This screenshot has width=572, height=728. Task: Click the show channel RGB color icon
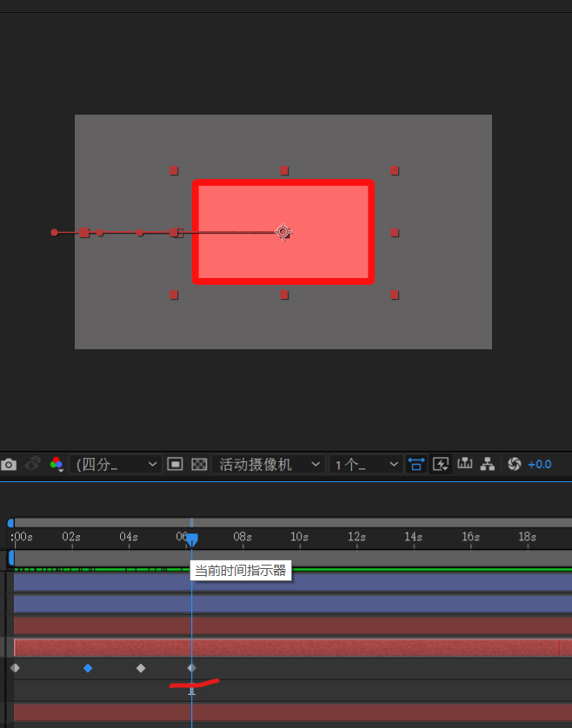pyautogui.click(x=57, y=465)
